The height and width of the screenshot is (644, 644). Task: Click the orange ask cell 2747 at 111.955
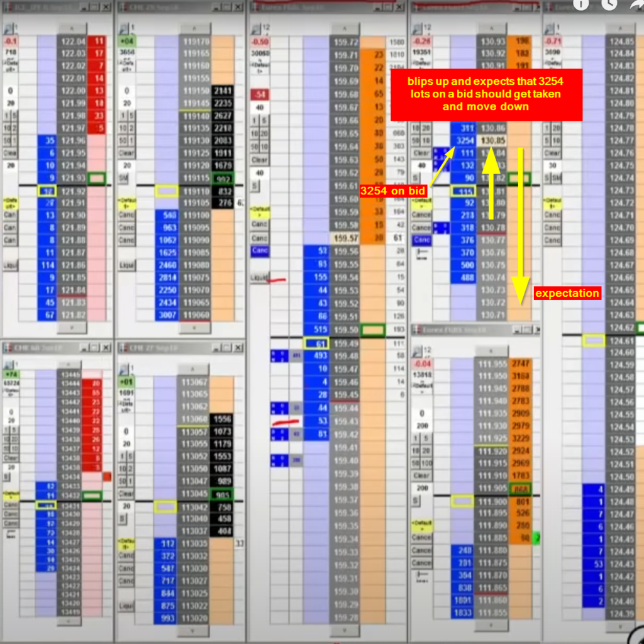point(521,364)
